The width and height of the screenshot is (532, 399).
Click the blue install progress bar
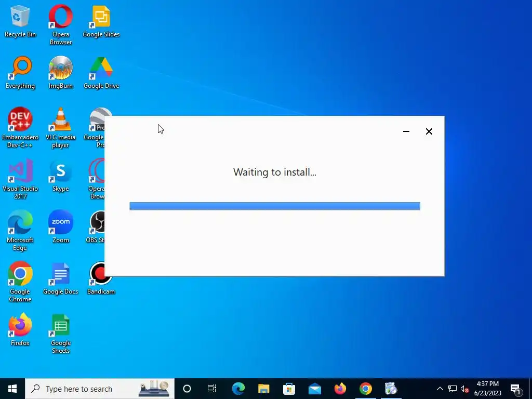tap(275, 206)
